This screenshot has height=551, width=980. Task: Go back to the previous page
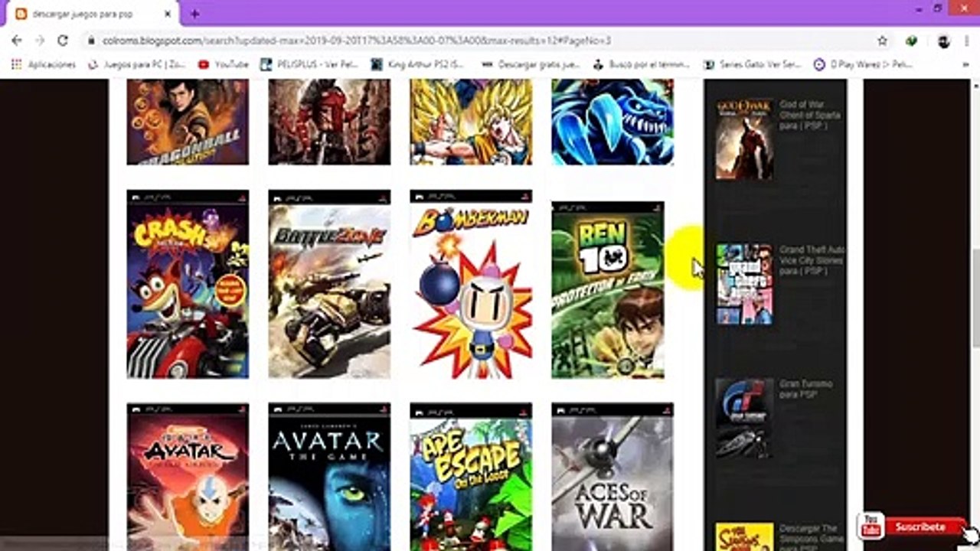click(x=17, y=41)
